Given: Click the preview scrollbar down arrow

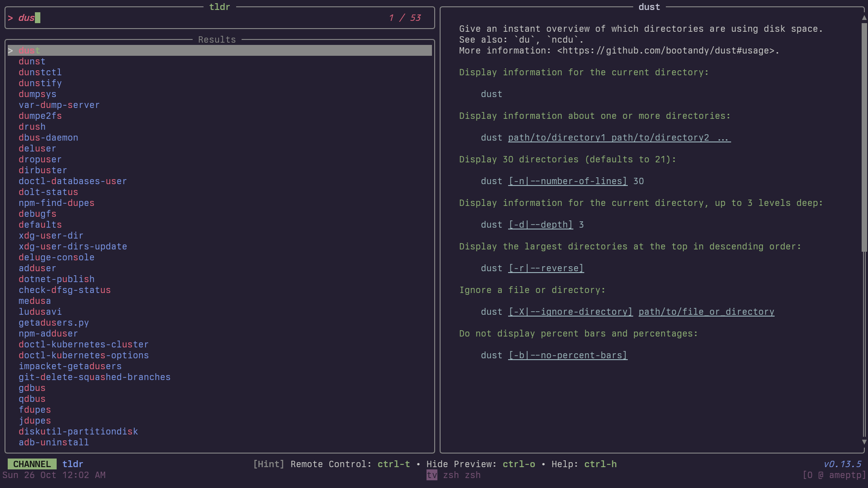Looking at the screenshot, I should pyautogui.click(x=864, y=442).
